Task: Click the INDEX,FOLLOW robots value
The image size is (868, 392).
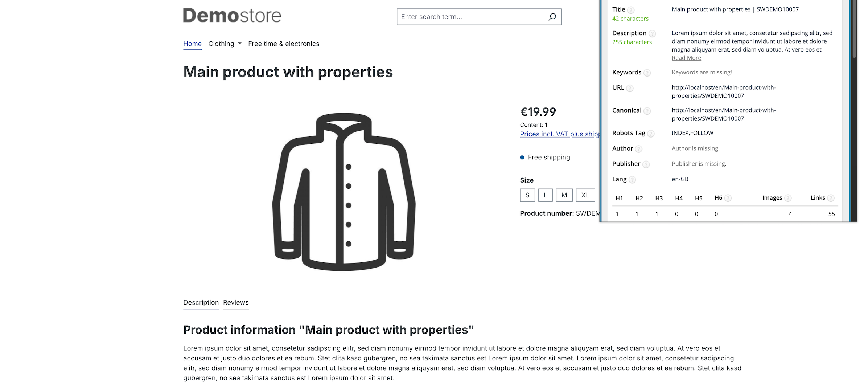Action: 692,133
